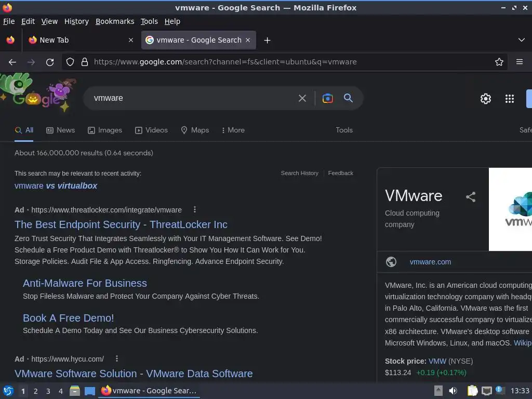Viewport: 532px width, 399px height.
Task: Focus the Google search input field
Action: pyautogui.click(x=192, y=98)
